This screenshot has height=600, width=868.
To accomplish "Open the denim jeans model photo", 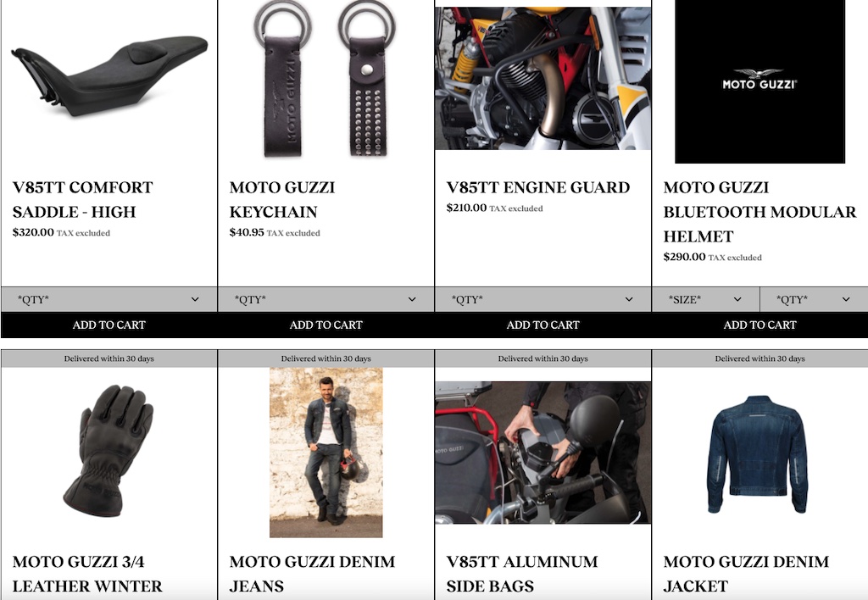I will tap(326, 453).
